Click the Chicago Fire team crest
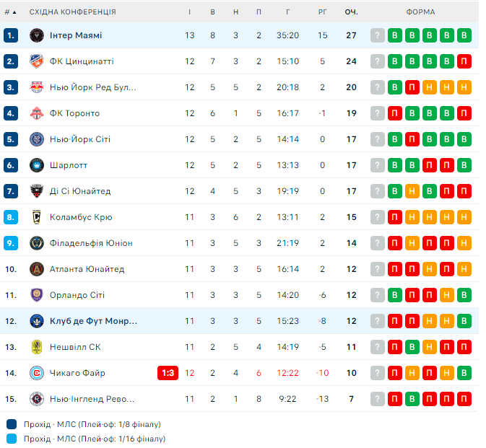This screenshot has height=448, width=486. click(36, 373)
